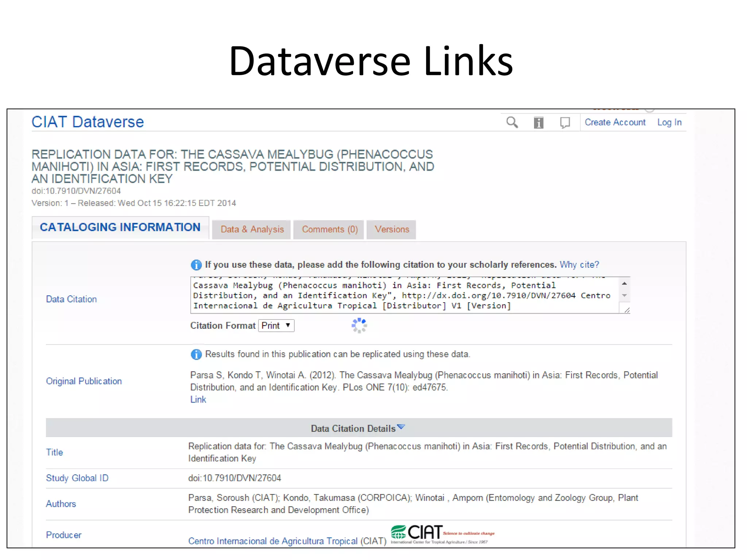The image size is (747, 560).
Task: Click the feedback speech bubble icon
Action: point(565,123)
